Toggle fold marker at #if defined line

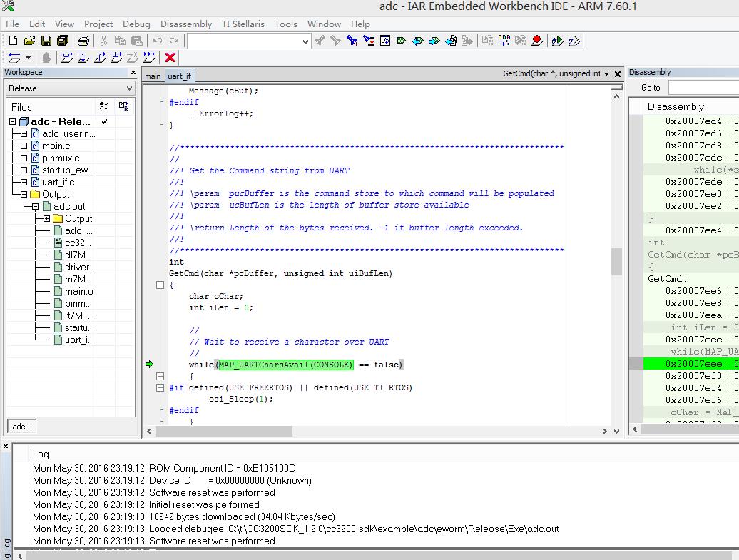click(160, 387)
